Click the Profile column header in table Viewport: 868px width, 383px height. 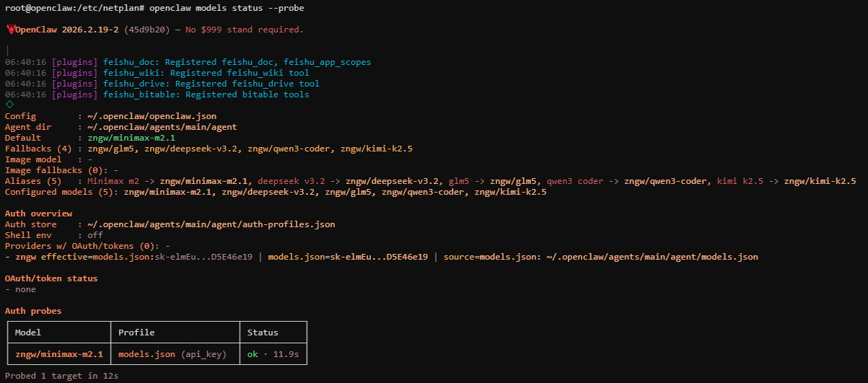click(136, 333)
